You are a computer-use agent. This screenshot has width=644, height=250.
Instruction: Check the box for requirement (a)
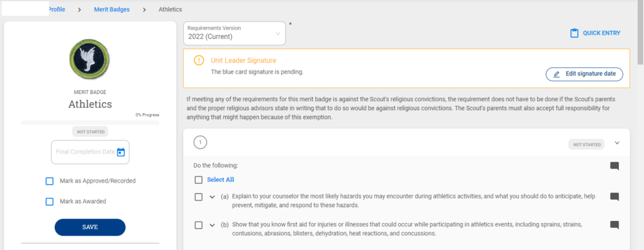point(199,197)
